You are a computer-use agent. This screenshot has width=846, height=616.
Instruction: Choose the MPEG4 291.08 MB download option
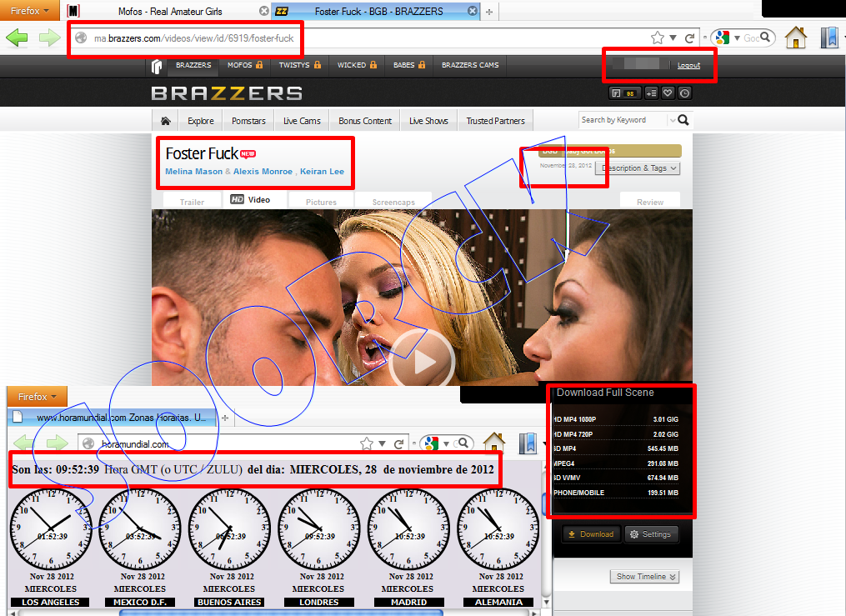pyautogui.click(x=615, y=463)
